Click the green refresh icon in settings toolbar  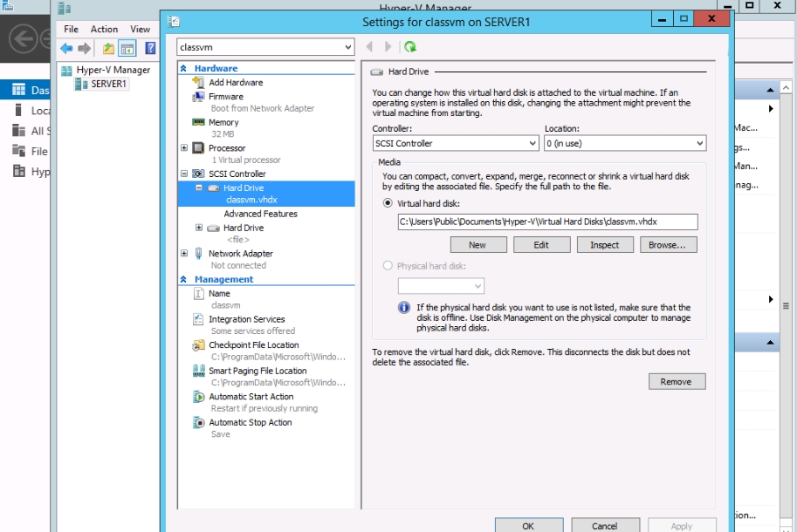tap(410, 47)
